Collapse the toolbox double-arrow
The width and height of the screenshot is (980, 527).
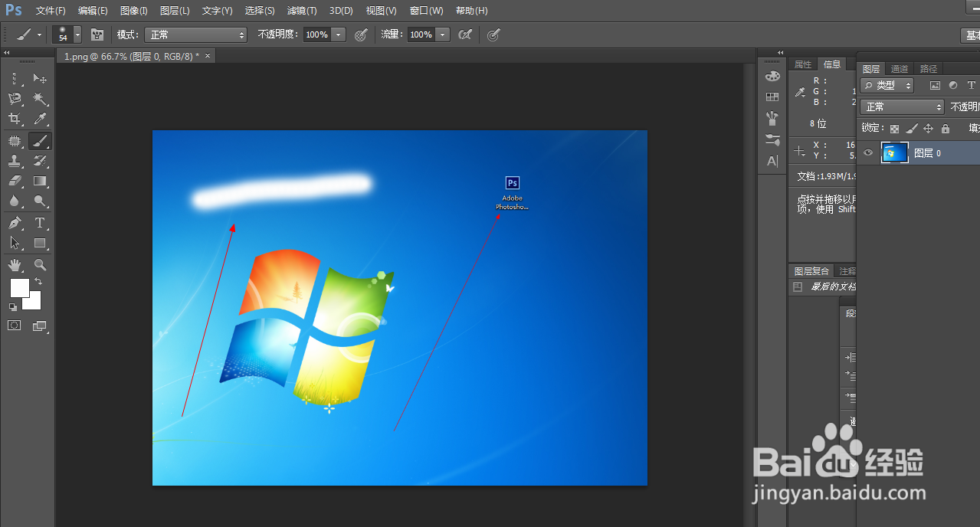(x=6, y=53)
